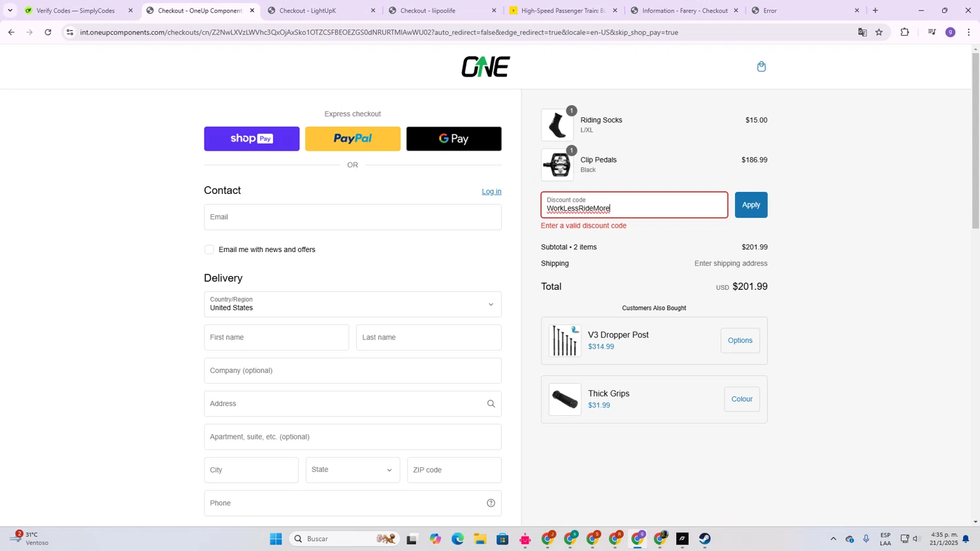Click the Address input field
Viewport: 980px width, 551px height.
coord(353,404)
